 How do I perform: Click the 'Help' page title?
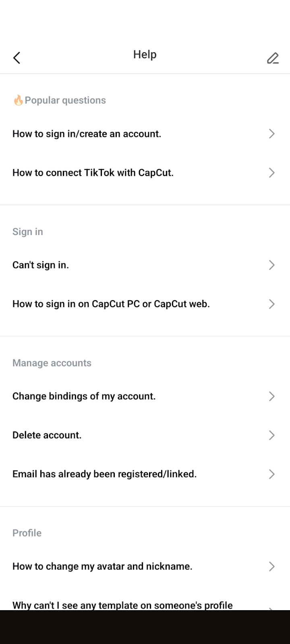point(145,54)
